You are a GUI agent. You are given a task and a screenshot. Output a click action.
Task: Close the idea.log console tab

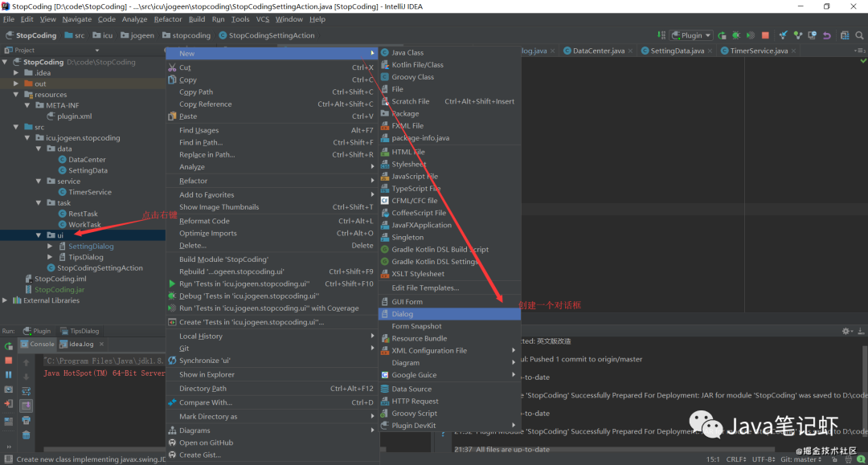point(101,344)
